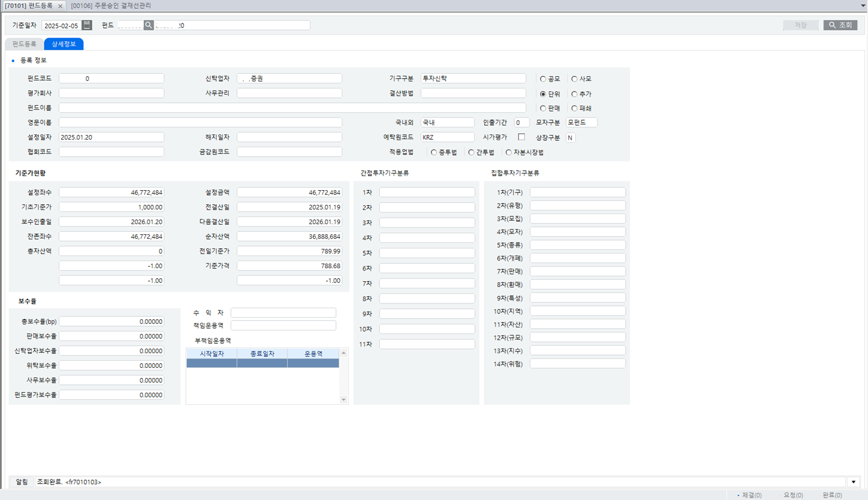Image resolution: width=868 pixels, height=500 pixels.
Task: Click the 총보수율(bp) field
Action: pyautogui.click(x=111, y=321)
